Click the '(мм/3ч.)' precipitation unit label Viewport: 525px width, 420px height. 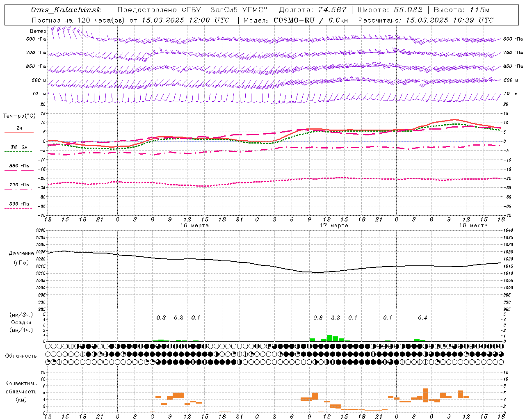point(21,315)
